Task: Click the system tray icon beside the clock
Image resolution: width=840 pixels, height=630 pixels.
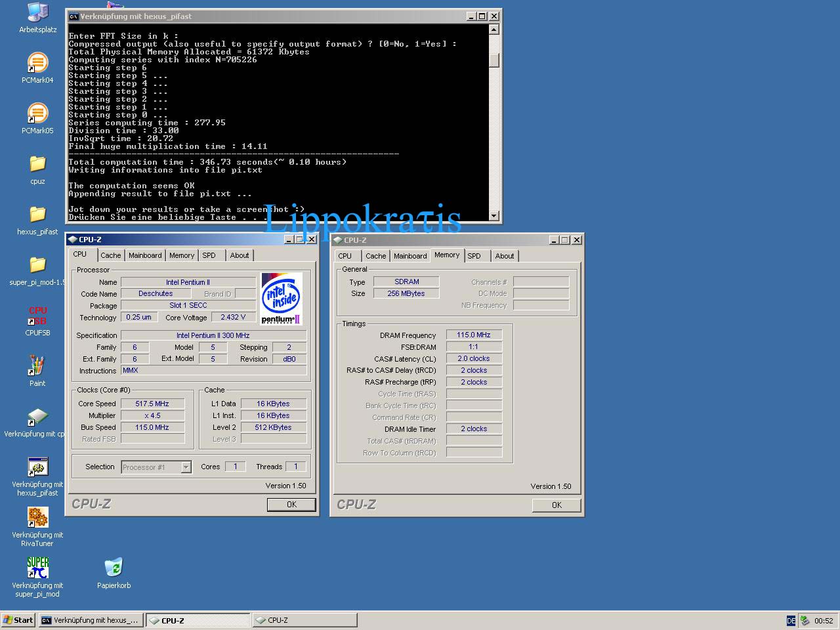Action: (x=805, y=620)
